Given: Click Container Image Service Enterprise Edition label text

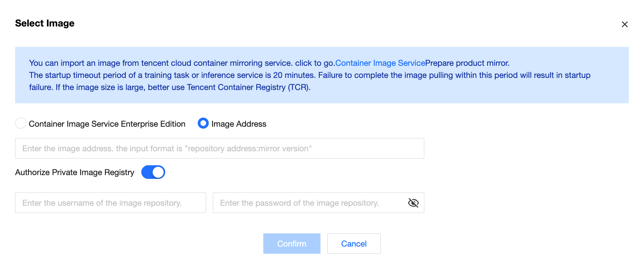Looking at the screenshot, I should (x=107, y=124).
